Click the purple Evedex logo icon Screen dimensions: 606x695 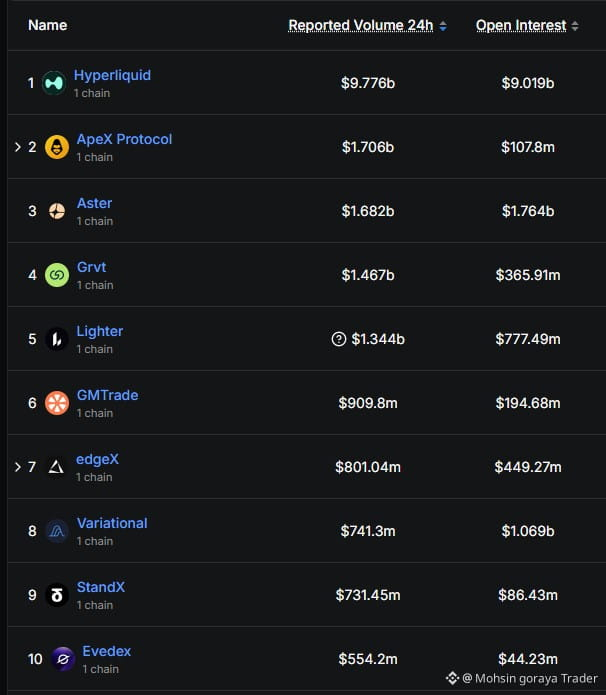pos(63,659)
